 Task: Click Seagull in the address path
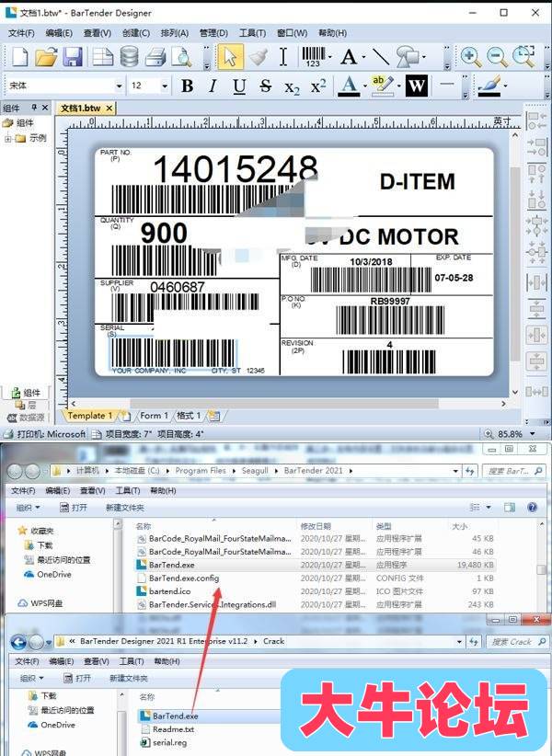tap(255, 470)
